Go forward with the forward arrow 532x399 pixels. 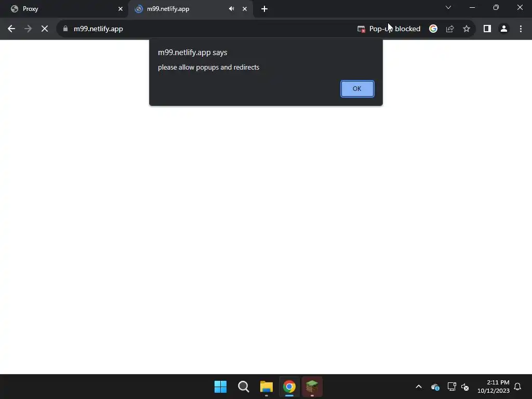[28, 29]
